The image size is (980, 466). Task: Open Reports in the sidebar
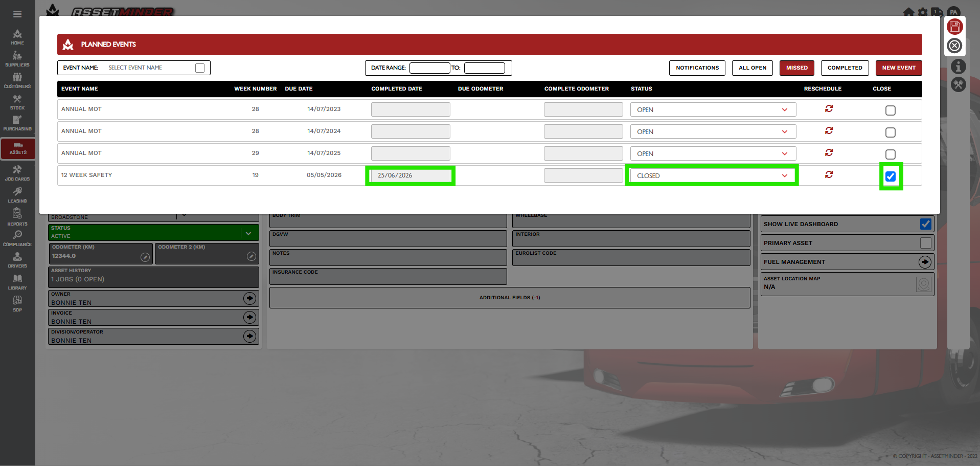17,217
